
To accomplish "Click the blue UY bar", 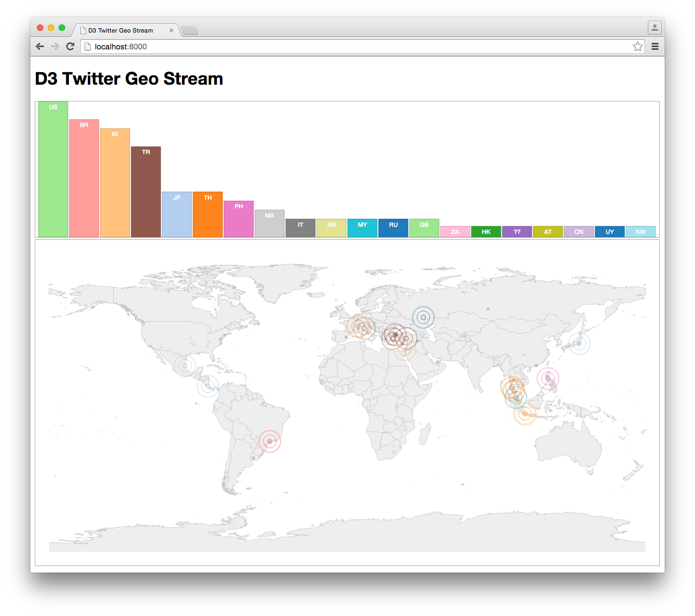I will click(610, 232).
